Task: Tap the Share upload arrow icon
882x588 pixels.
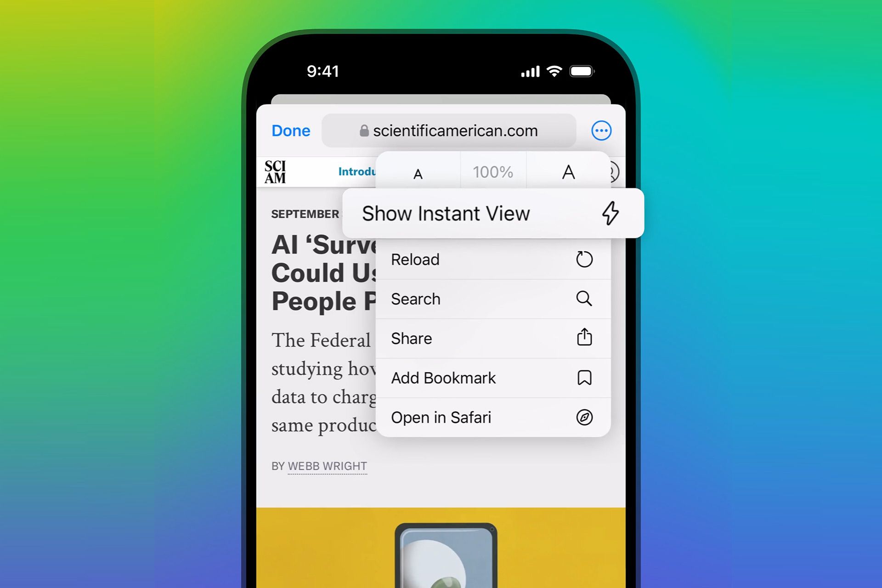Action: [x=583, y=339]
